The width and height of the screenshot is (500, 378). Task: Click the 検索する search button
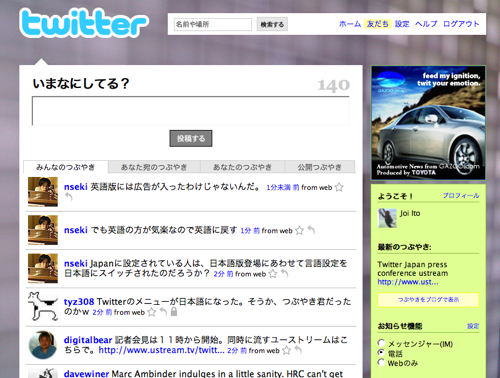(272, 24)
